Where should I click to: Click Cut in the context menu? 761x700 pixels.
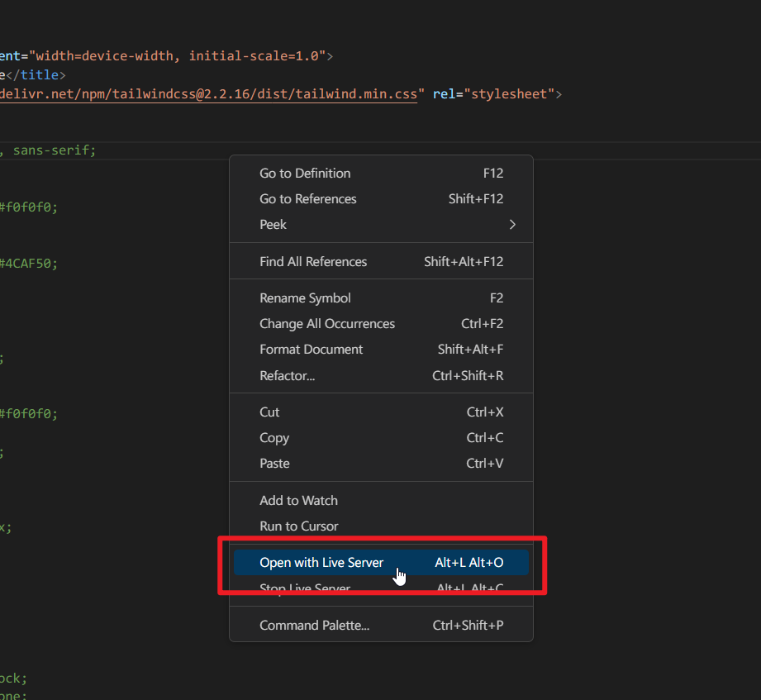tap(269, 412)
